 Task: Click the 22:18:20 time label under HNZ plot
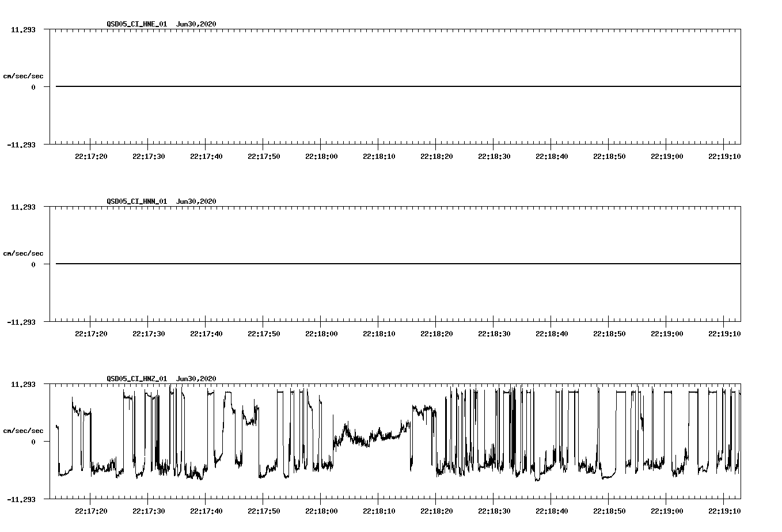click(436, 511)
